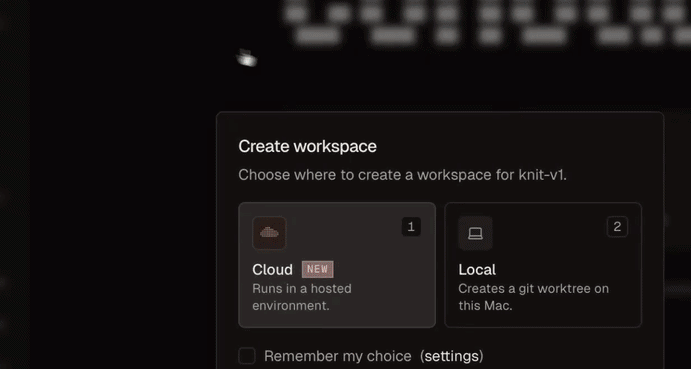Click 'Runs in a hosted environment.' description
Image resolution: width=691 pixels, height=369 pixels.
coord(302,297)
